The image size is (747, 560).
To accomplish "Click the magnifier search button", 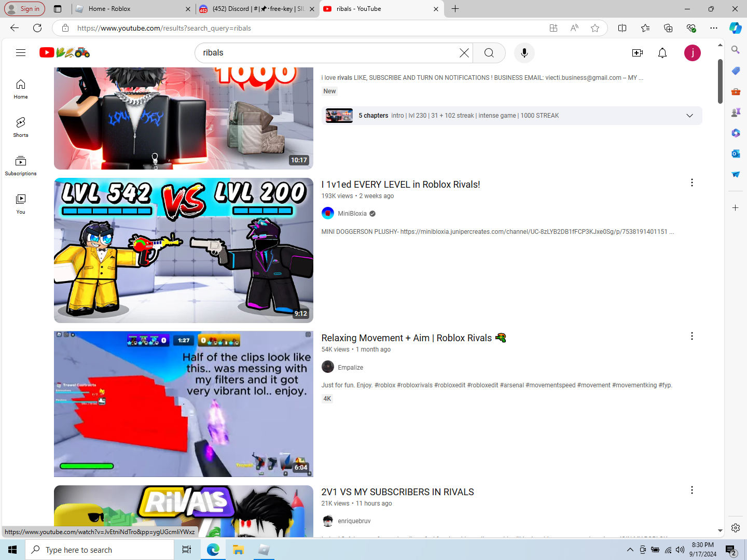I will 489,53.
